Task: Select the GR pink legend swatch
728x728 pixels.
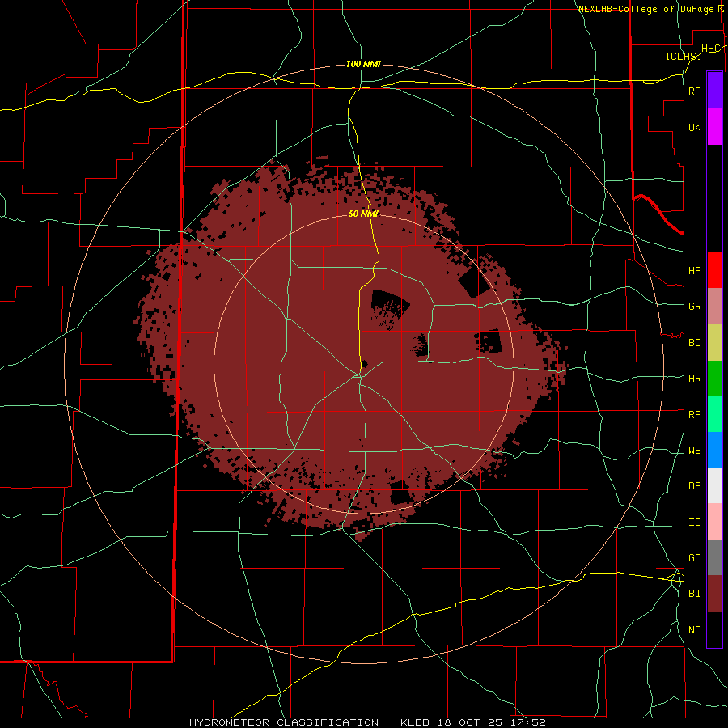Action: coord(714,307)
